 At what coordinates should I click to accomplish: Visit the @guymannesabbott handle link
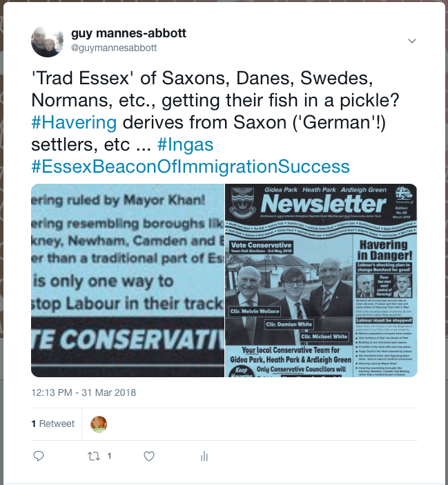[x=114, y=48]
